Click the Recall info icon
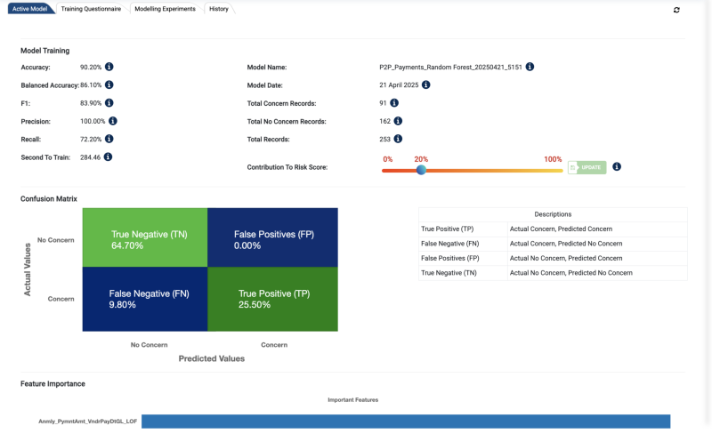This screenshot has width=712, height=432. (109, 139)
